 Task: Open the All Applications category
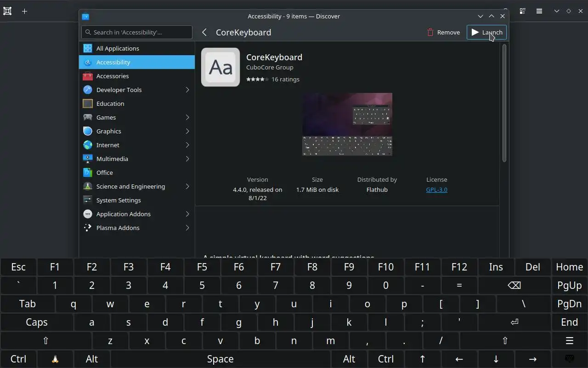pos(137,48)
